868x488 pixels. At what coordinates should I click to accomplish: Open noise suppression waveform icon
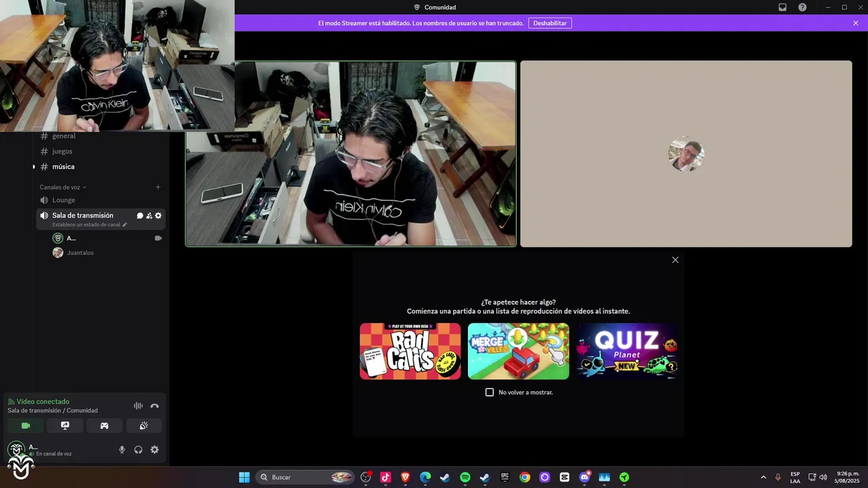(x=138, y=406)
